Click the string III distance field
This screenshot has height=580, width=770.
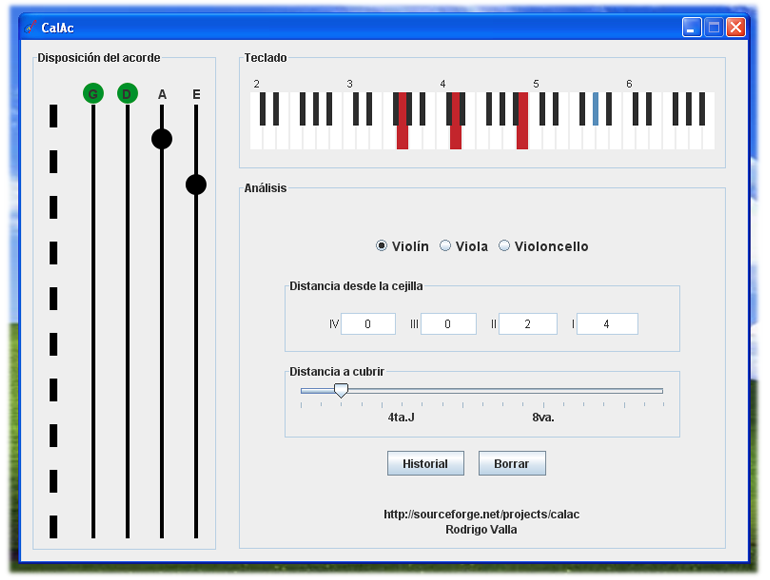pyautogui.click(x=448, y=324)
